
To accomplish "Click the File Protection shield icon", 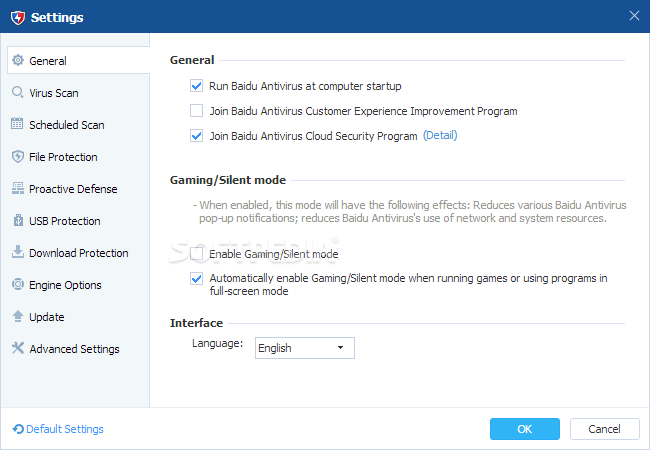I will tap(17, 156).
